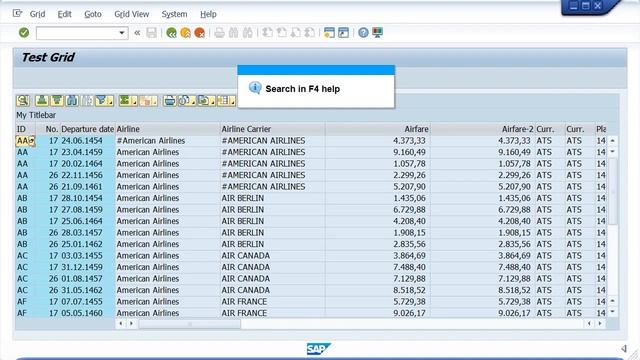Screen dimensions: 640x360
Task: Open the command field dropdown arrow
Action: (x=122, y=33)
